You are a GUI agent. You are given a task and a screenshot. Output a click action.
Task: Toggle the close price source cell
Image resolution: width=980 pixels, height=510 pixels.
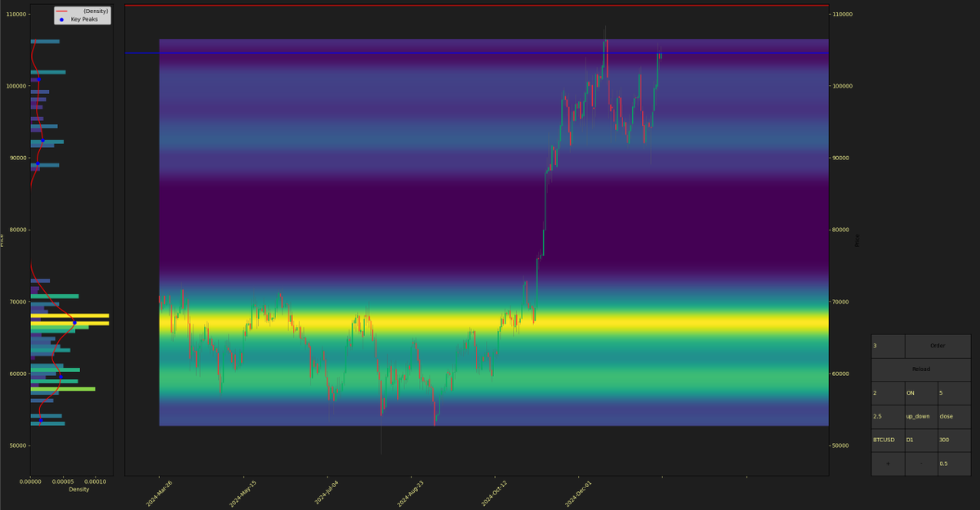point(954,417)
